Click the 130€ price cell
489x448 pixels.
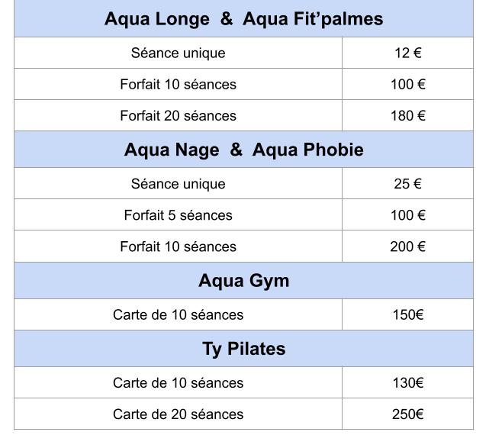tap(408, 382)
